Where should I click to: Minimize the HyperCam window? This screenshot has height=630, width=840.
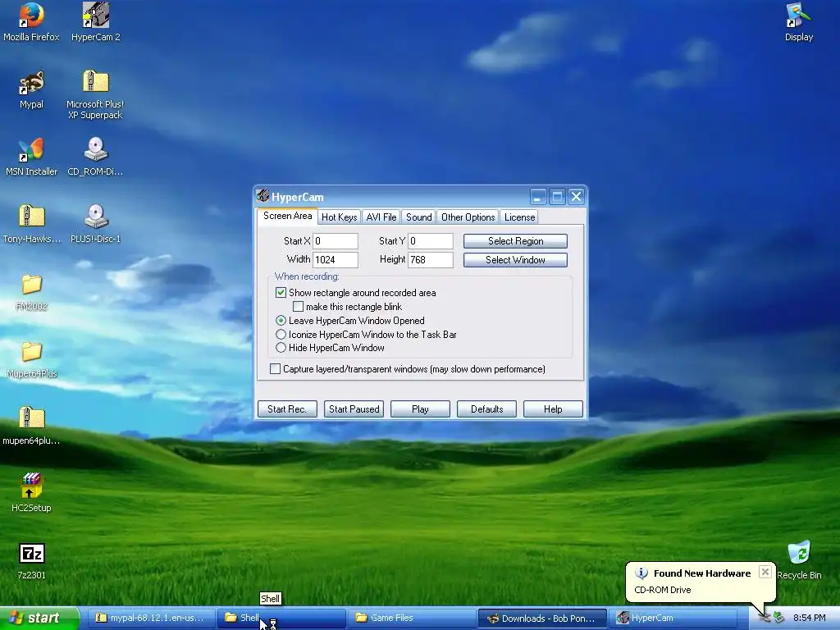[538, 197]
